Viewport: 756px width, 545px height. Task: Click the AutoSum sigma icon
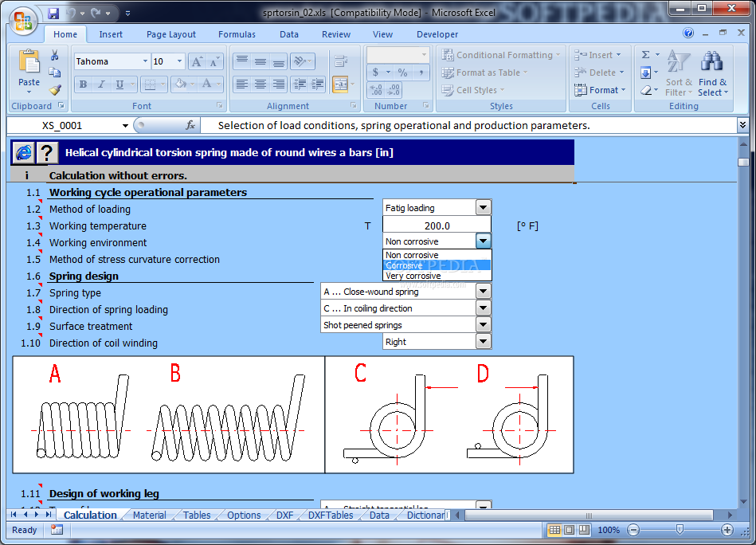(x=646, y=55)
